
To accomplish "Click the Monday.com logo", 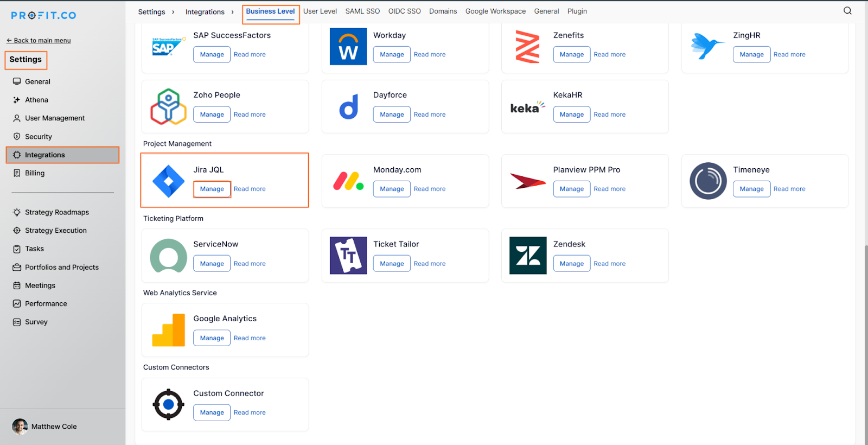I will click(348, 181).
